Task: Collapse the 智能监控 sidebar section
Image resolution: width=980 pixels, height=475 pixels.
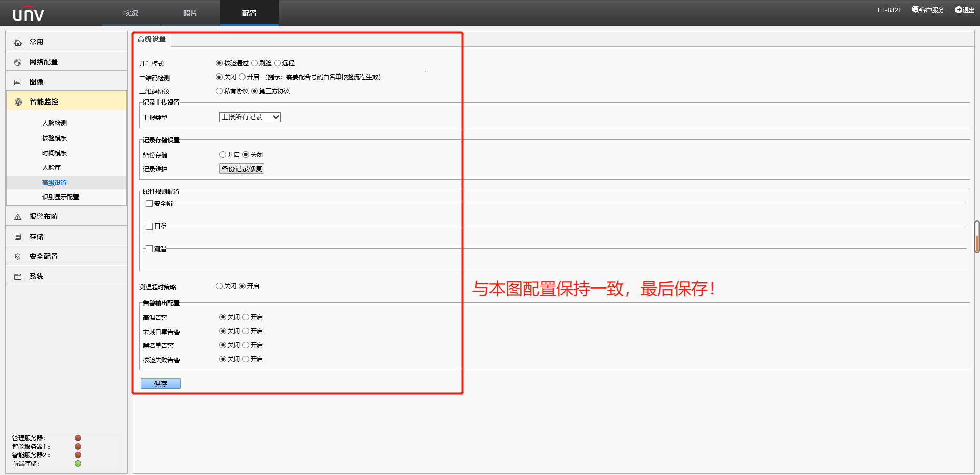Action: tap(66, 101)
